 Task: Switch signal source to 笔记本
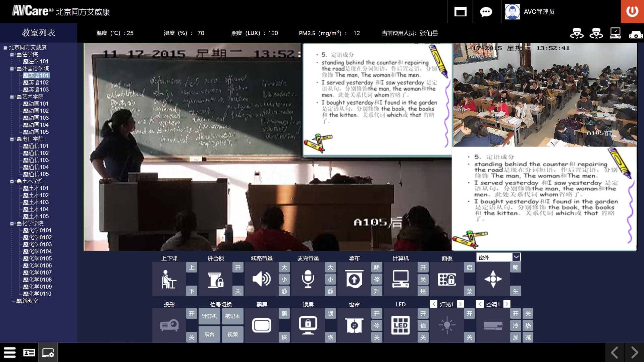(x=232, y=316)
